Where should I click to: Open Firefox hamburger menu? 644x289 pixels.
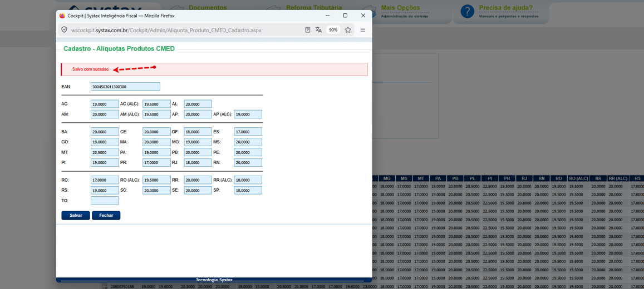point(363,30)
